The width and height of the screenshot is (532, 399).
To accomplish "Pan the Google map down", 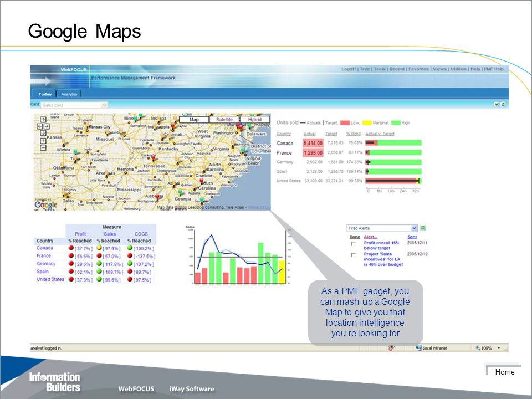I will [x=43, y=133].
